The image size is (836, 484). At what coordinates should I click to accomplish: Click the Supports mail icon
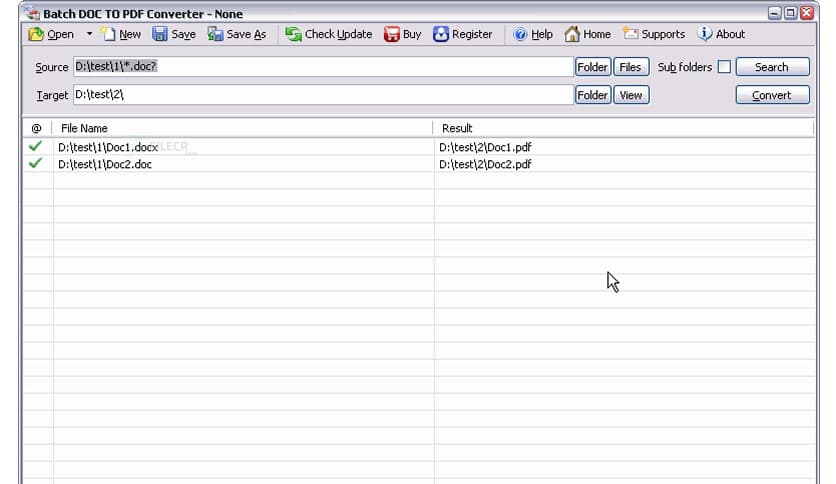630,34
